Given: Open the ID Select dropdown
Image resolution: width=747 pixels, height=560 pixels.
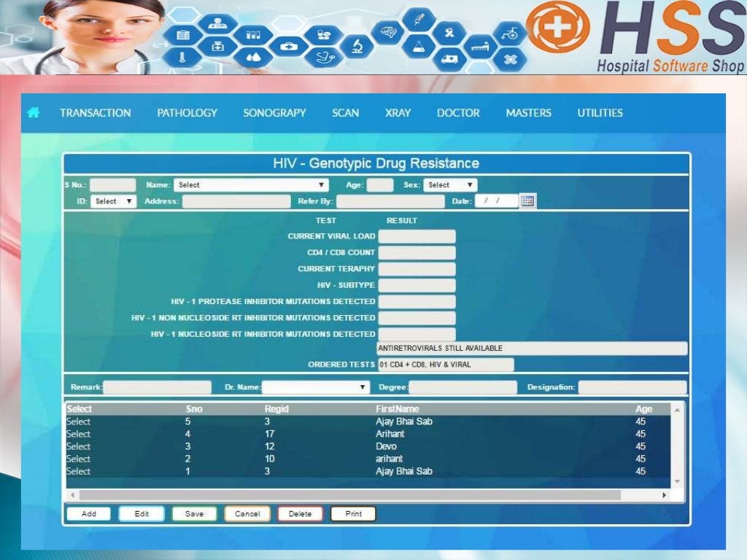Looking at the screenshot, I should click(x=113, y=201).
